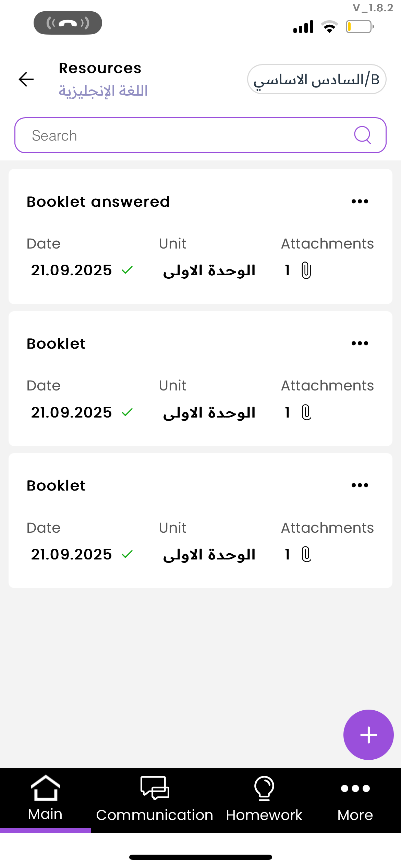The height and width of the screenshot is (868, 401).
Task: Tap the اللغة الإنجليزية subject link
Action: [103, 91]
